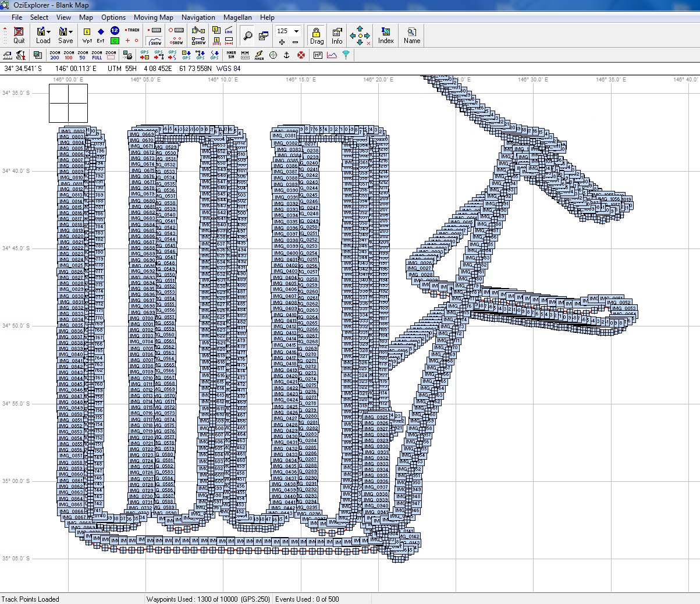Screen dimensions: 700x604
Task: Click the IMG_0670 waypoint label on map
Action: point(143,140)
